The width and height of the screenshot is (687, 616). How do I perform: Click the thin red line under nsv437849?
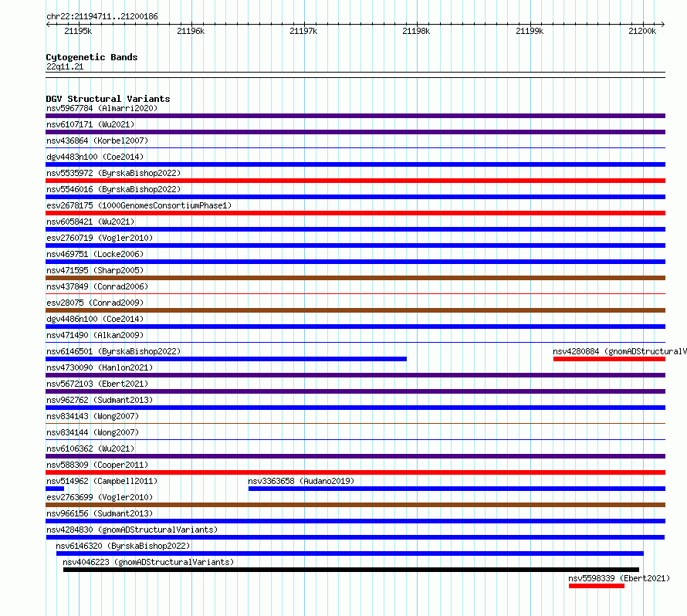355,293
